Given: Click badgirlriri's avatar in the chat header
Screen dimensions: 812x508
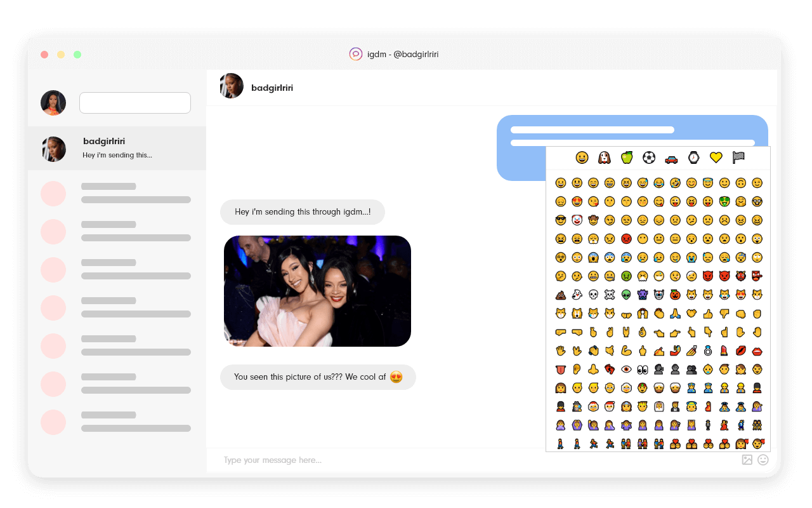Looking at the screenshot, I should 232,86.
